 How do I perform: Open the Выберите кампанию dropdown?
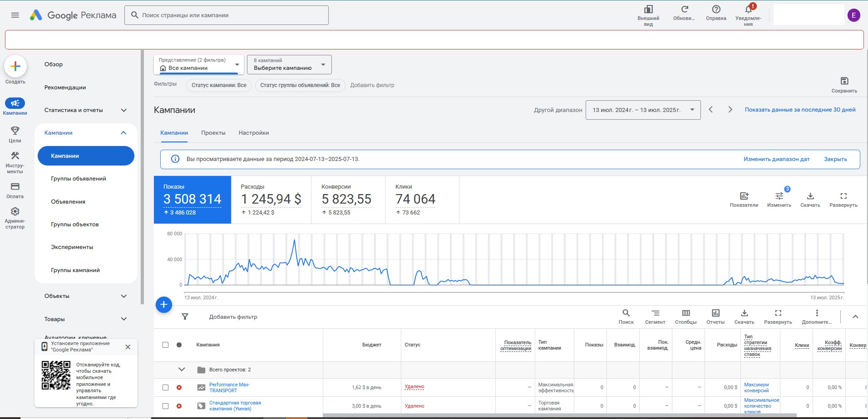[x=289, y=65]
